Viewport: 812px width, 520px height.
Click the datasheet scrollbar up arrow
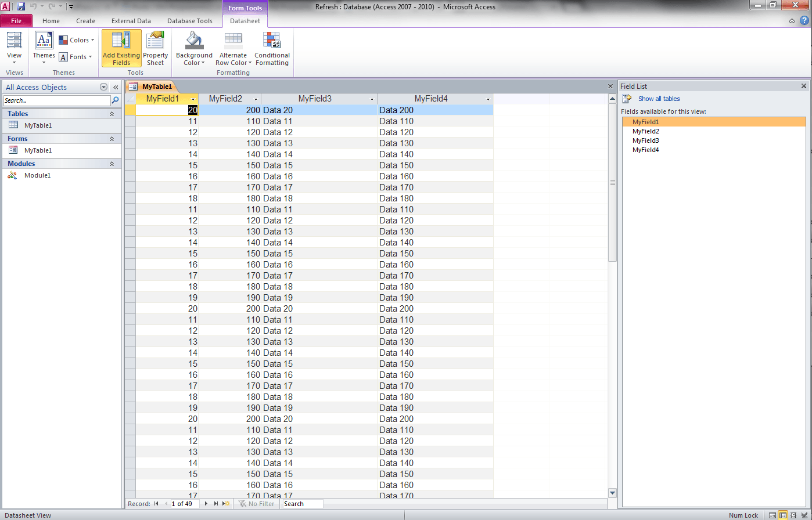[612, 99]
